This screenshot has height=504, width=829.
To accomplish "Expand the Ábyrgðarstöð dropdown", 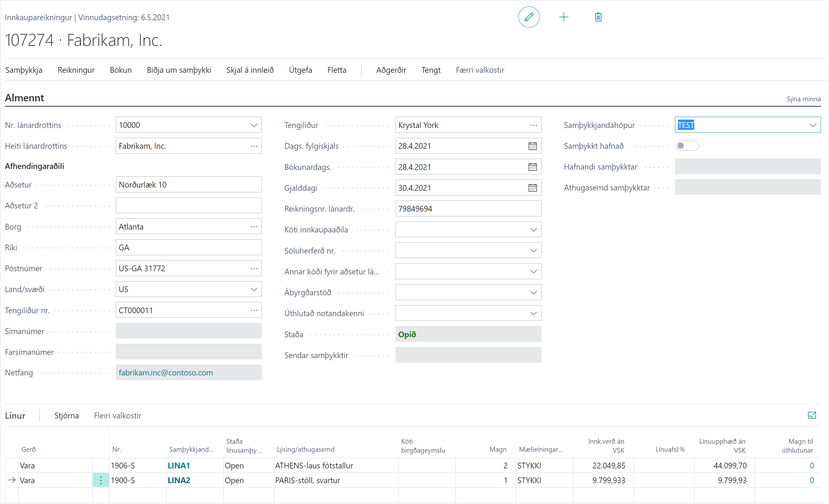I will click(x=533, y=292).
